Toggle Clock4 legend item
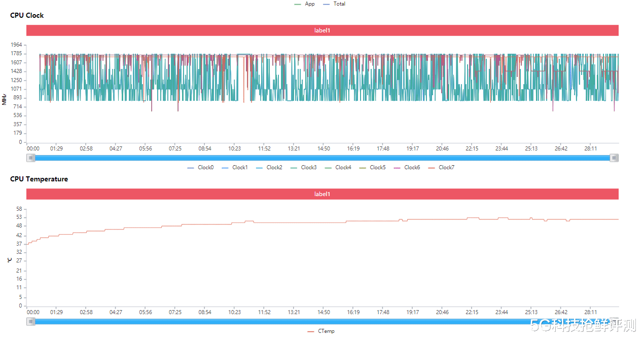644x342 pixels. click(x=338, y=167)
